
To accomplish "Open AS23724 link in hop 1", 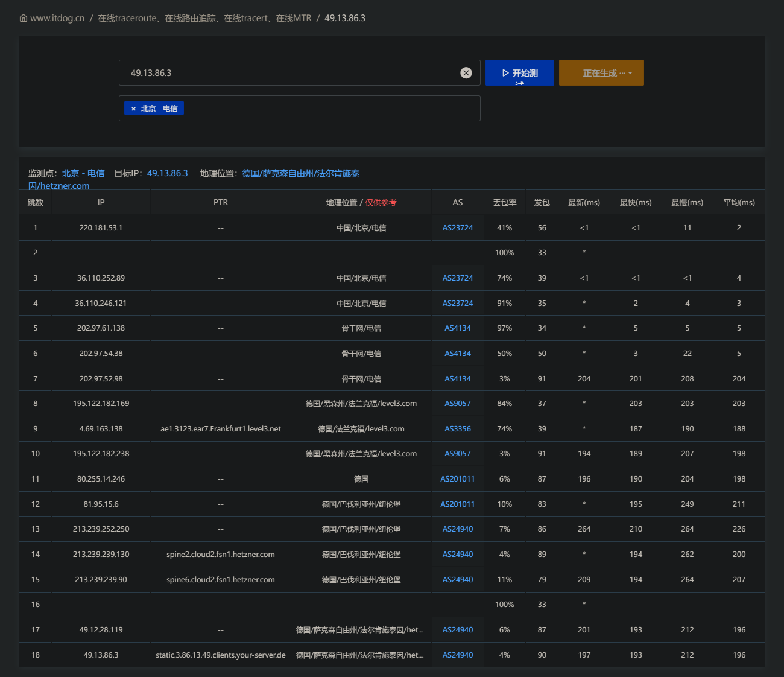I will coord(458,228).
